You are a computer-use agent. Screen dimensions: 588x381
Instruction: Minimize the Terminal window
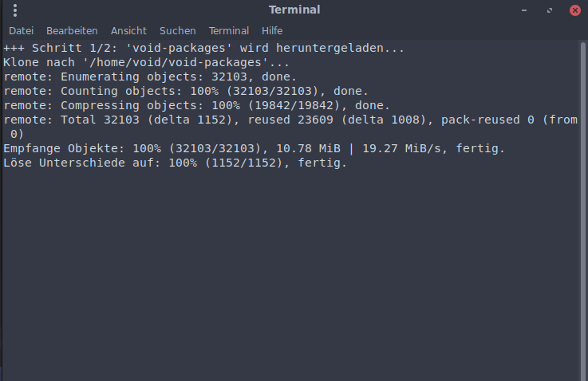coord(523,10)
